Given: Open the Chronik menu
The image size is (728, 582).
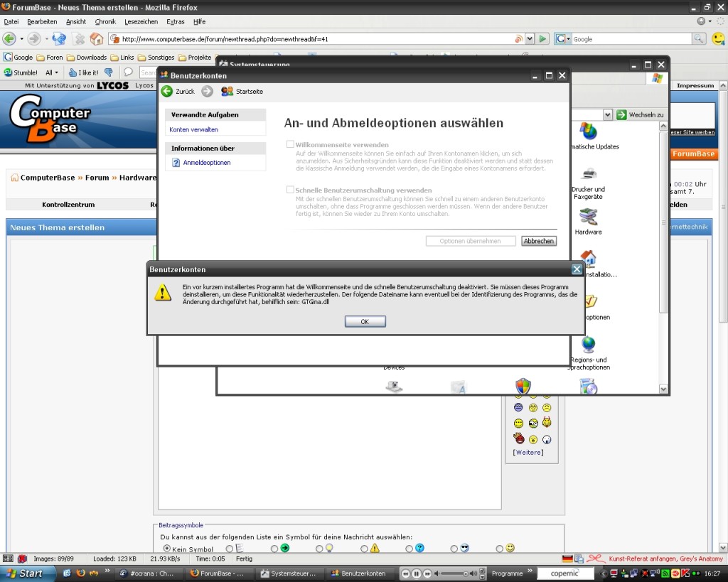Looking at the screenshot, I should click(x=105, y=21).
